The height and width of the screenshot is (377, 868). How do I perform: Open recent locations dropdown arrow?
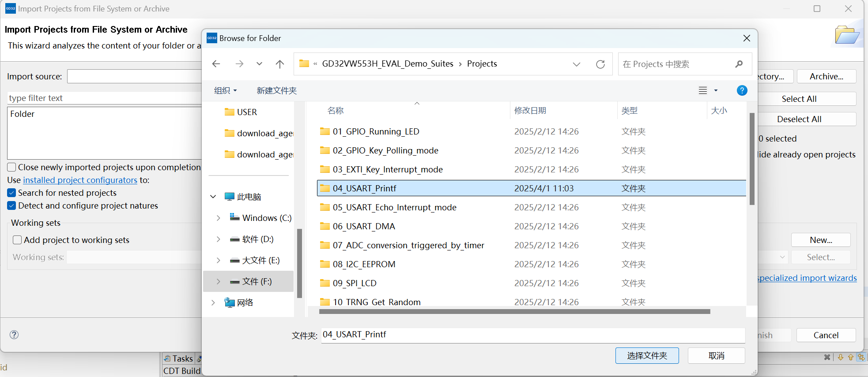coord(259,64)
